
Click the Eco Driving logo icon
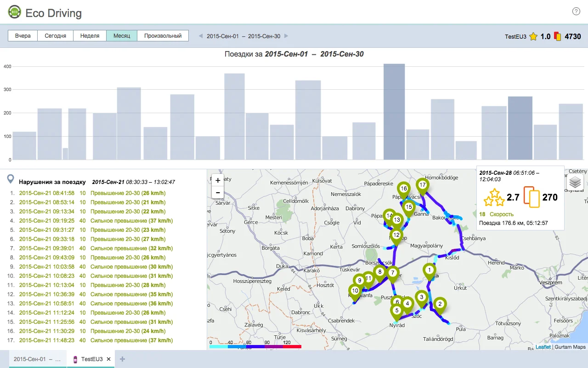[15, 12]
